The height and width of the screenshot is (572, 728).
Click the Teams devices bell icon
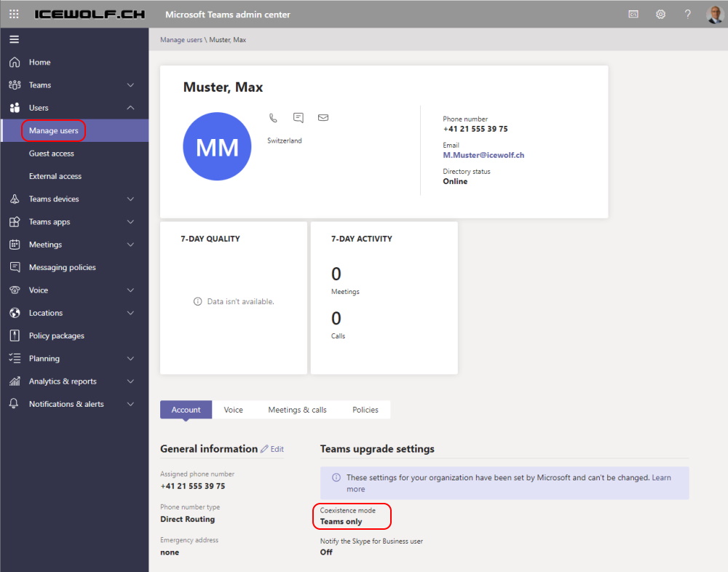point(15,199)
